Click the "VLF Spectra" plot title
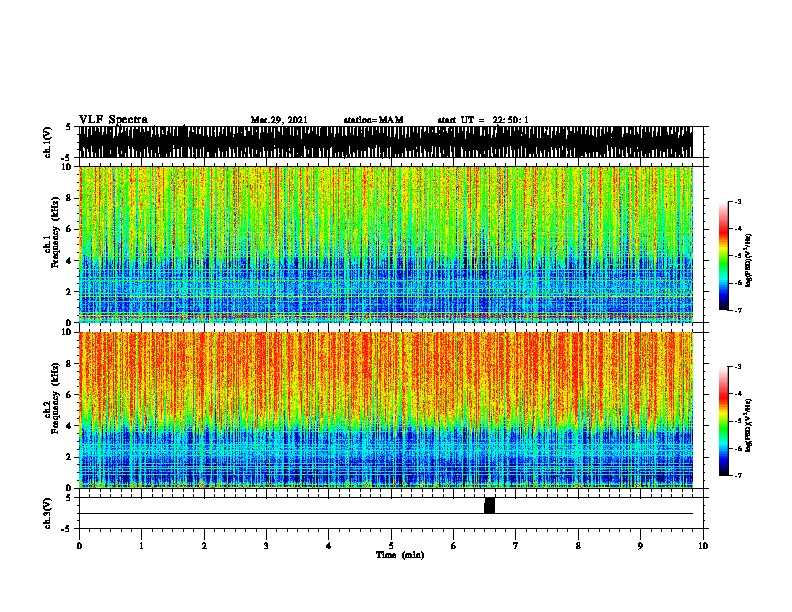The image size is (792, 612). tap(113, 120)
